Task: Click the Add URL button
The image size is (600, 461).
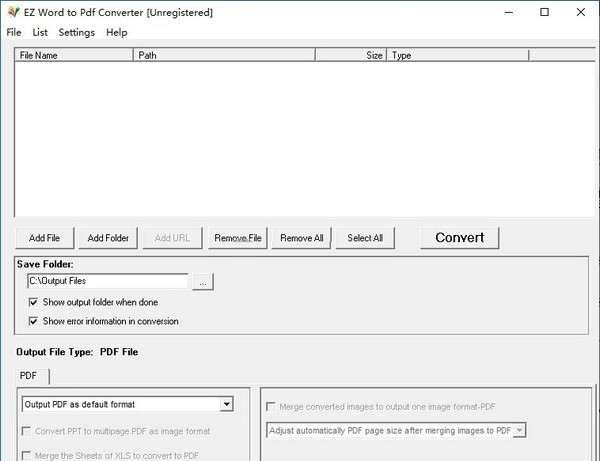Action: [x=172, y=238]
